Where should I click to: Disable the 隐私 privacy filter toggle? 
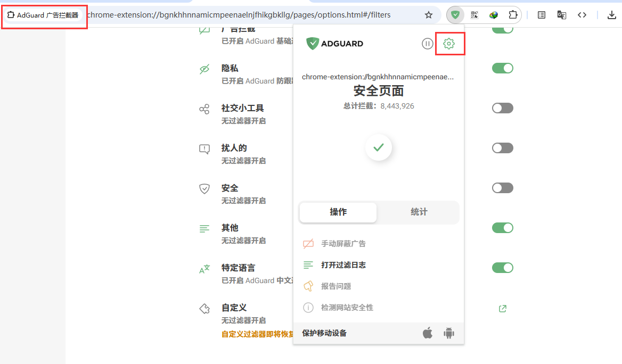pyautogui.click(x=502, y=68)
